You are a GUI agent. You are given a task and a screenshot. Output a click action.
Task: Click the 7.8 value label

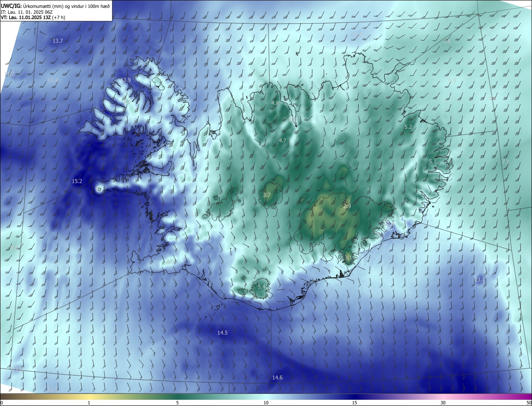point(447,42)
